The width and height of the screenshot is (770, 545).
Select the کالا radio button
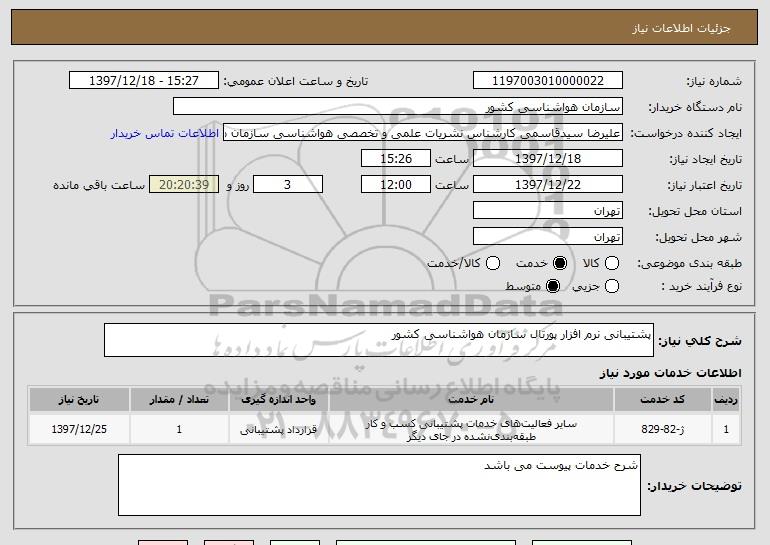(611, 263)
